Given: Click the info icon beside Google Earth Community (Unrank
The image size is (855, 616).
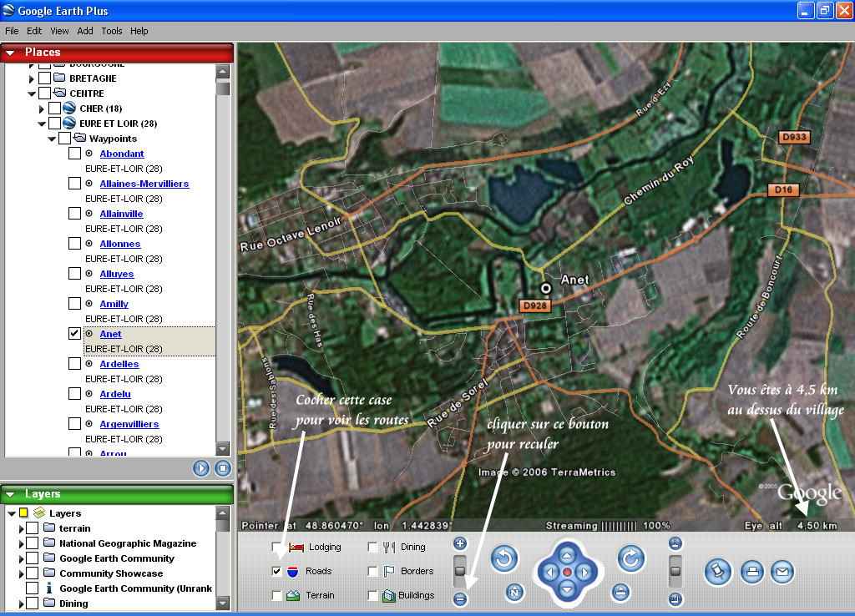Looking at the screenshot, I should [49, 588].
